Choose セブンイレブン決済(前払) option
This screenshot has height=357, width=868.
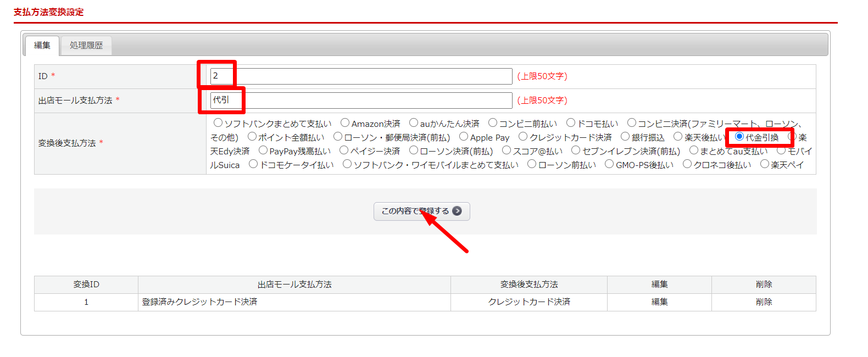click(576, 150)
